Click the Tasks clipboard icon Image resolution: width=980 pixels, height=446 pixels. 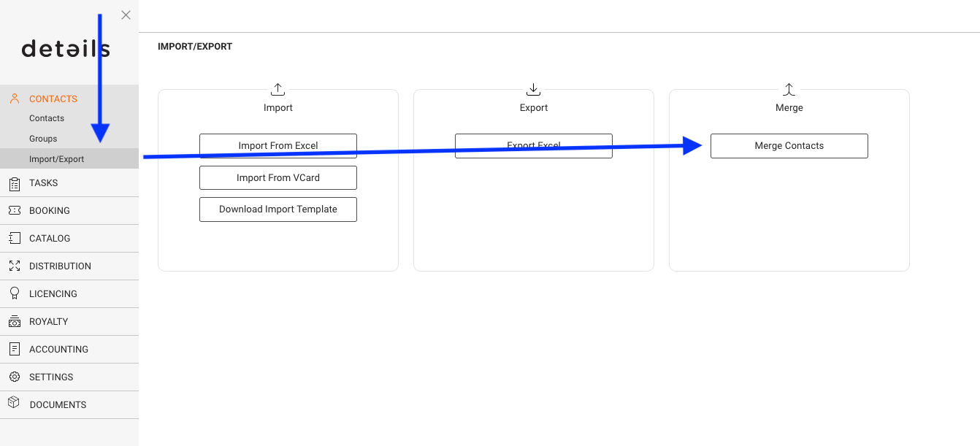tap(14, 183)
